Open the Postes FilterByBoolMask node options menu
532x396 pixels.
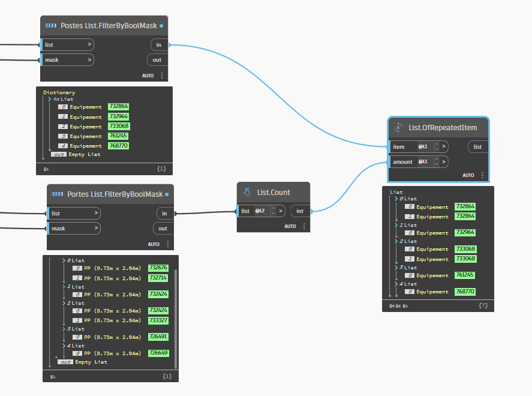tap(161, 76)
